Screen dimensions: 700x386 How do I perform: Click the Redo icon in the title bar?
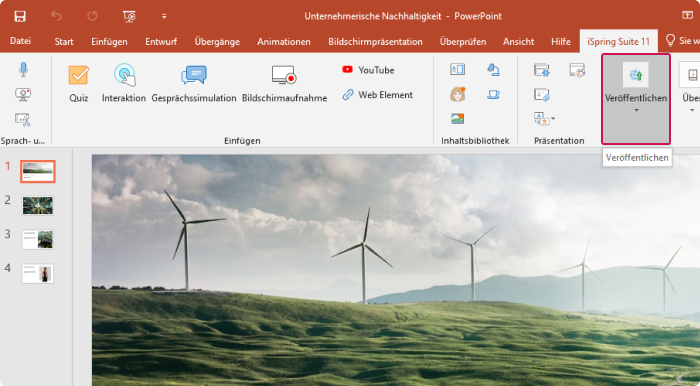(x=92, y=17)
